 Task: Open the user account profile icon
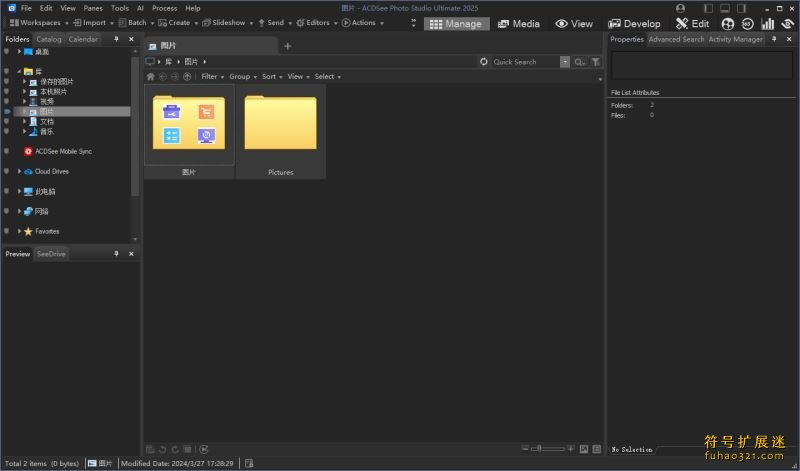(x=681, y=7)
